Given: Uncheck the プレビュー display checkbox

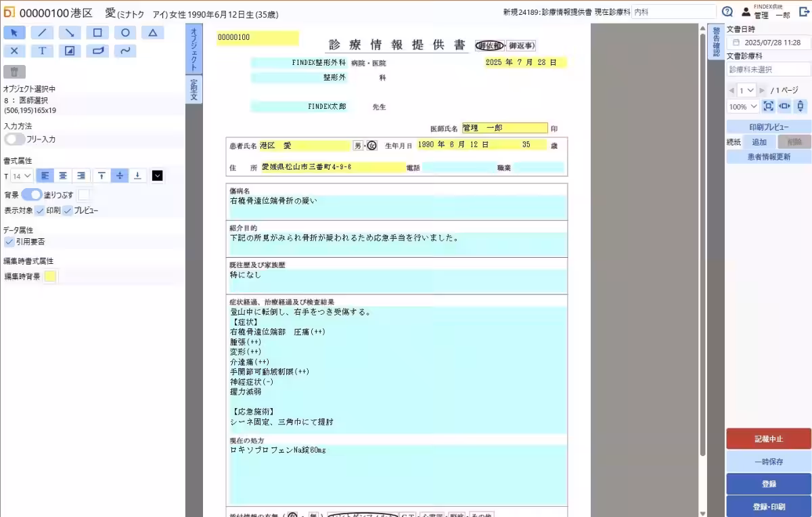Looking at the screenshot, I should tap(66, 210).
